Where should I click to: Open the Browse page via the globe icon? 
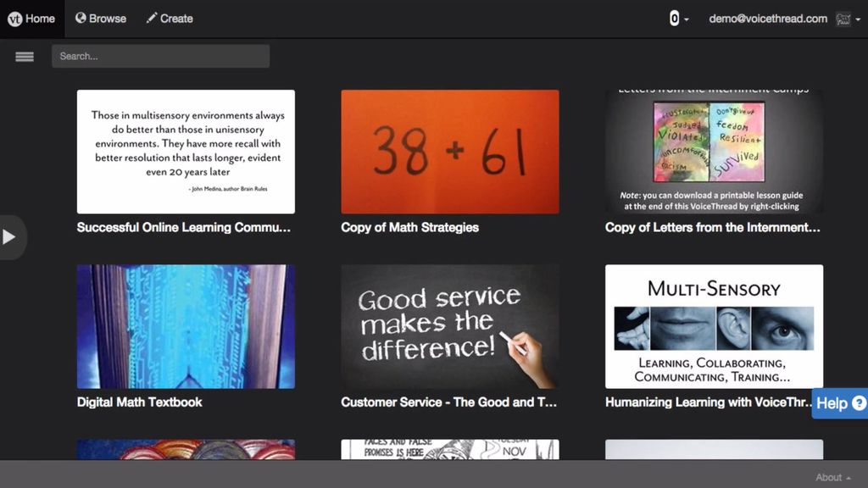click(81, 18)
